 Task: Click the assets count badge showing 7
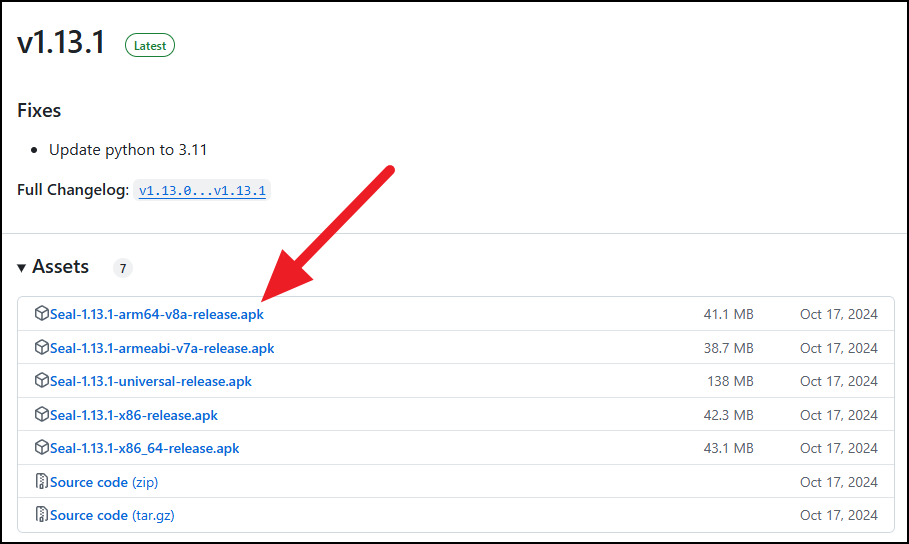tap(123, 269)
